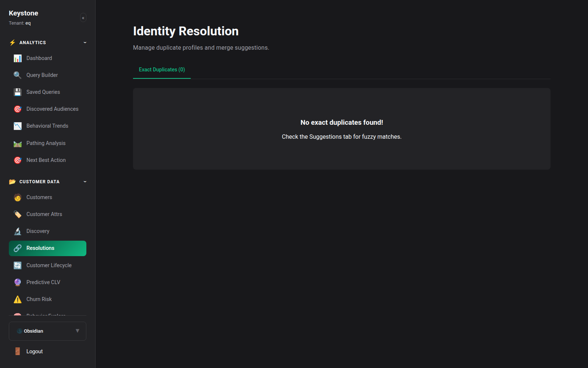The image size is (588, 368).
Task: Click the Discovery microscope icon
Action: point(18,231)
